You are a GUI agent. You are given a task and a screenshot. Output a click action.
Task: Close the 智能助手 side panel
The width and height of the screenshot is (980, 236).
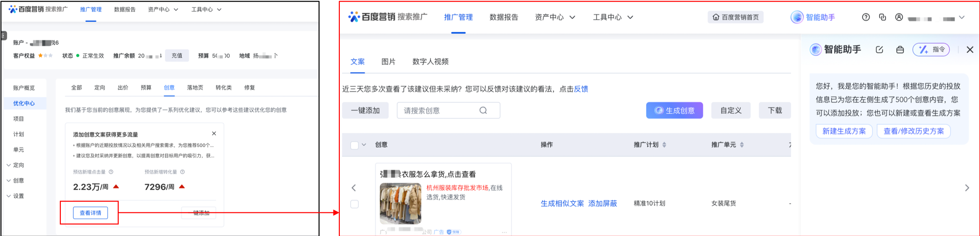pyautogui.click(x=970, y=49)
